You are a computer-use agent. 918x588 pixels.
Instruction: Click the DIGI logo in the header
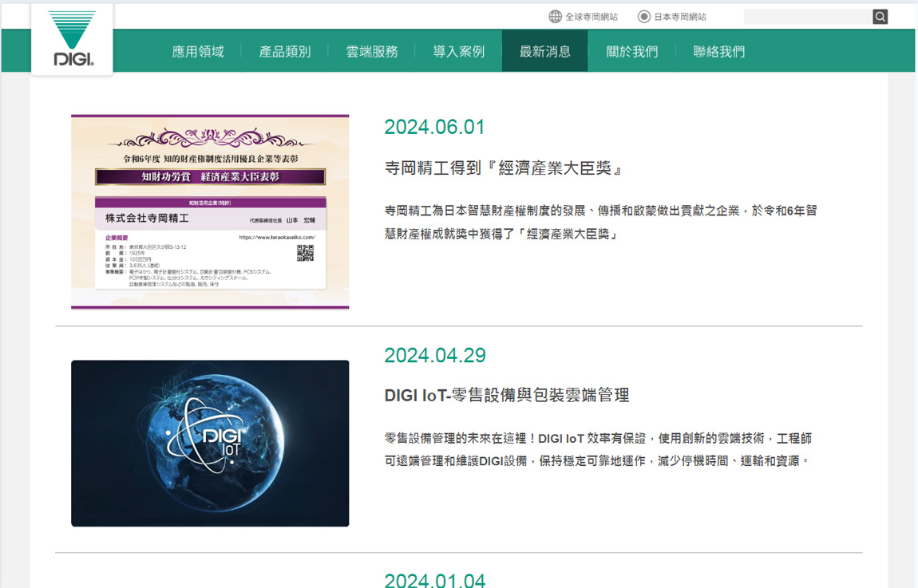tap(73, 39)
